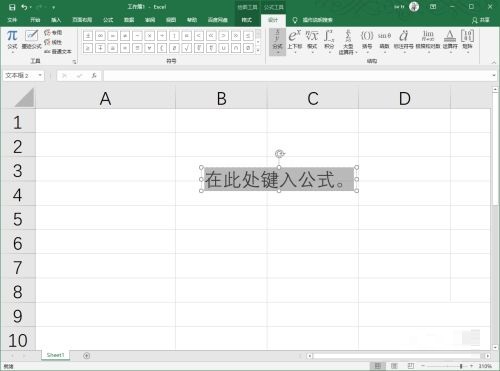
Task: Click the ribbon display options icon
Action: 433,7
